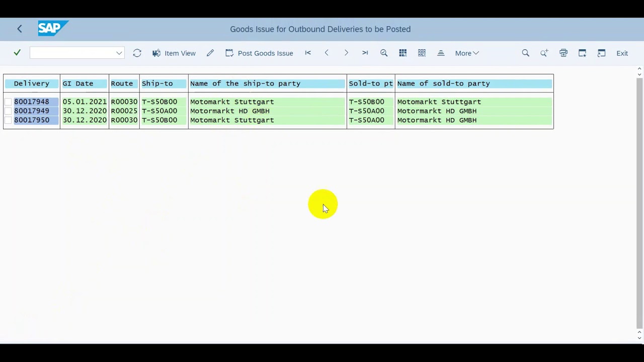Click the Select All grid icon
The width and height of the screenshot is (644, 362).
click(403, 53)
